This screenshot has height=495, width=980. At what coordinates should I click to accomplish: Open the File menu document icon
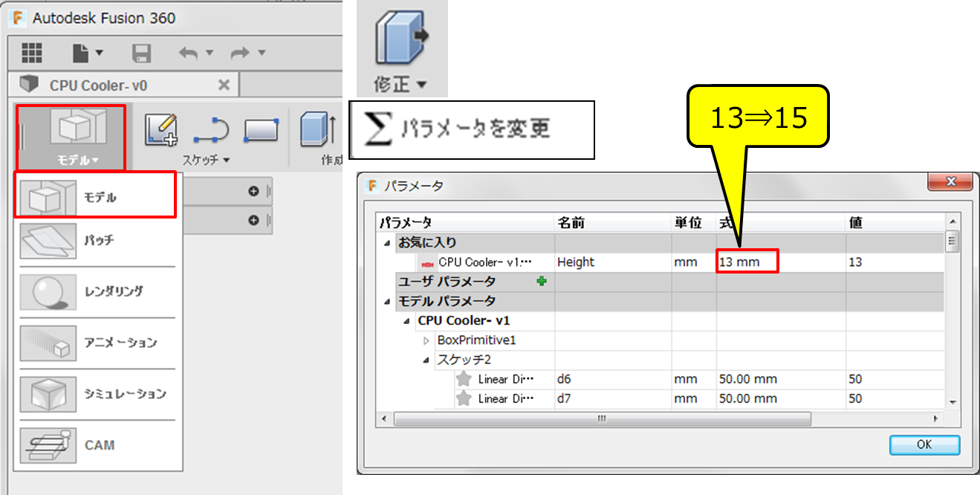coord(82,53)
